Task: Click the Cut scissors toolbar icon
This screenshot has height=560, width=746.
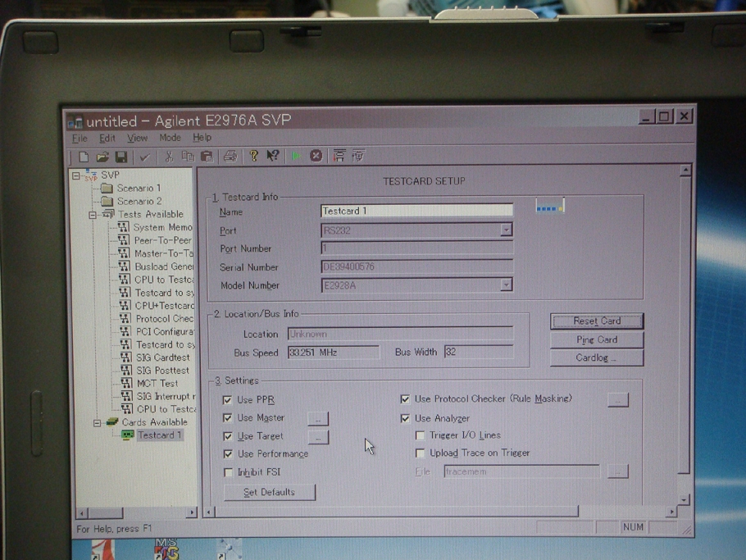Action: [168, 157]
